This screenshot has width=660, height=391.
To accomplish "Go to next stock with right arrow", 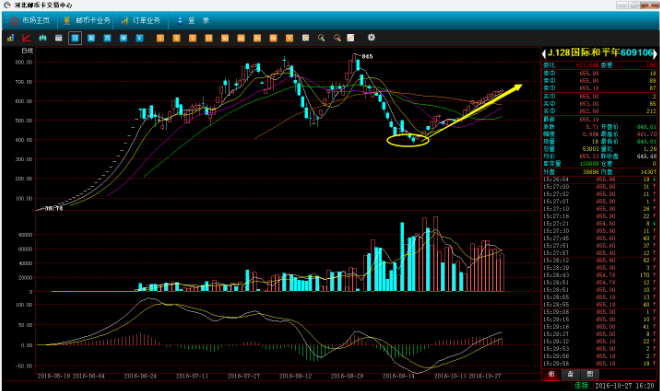I will (655, 53).
